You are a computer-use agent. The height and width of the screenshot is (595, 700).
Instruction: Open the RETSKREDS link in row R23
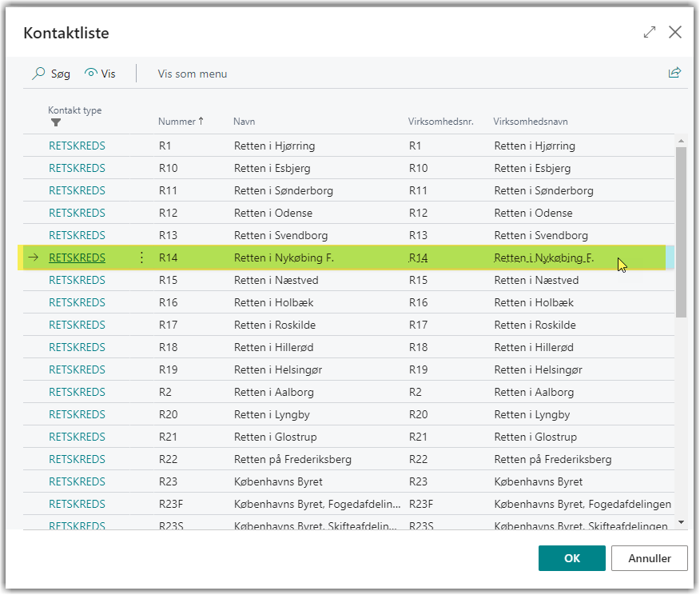point(77,481)
